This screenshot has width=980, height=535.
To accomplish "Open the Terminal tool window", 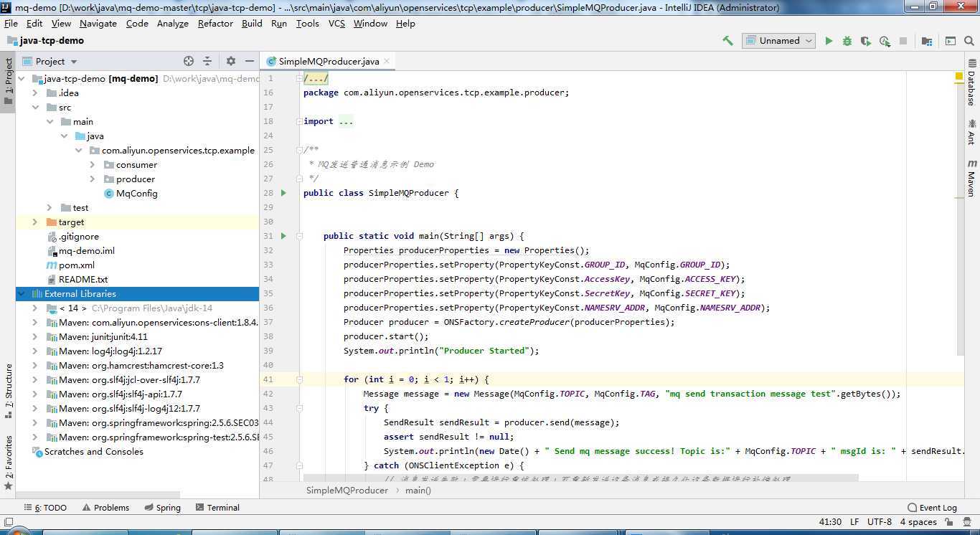I will click(217, 508).
